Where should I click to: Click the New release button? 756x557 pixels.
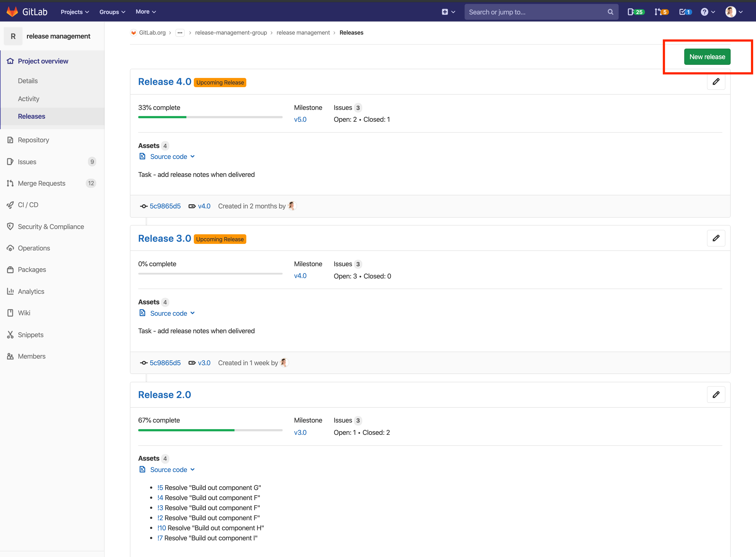point(707,56)
